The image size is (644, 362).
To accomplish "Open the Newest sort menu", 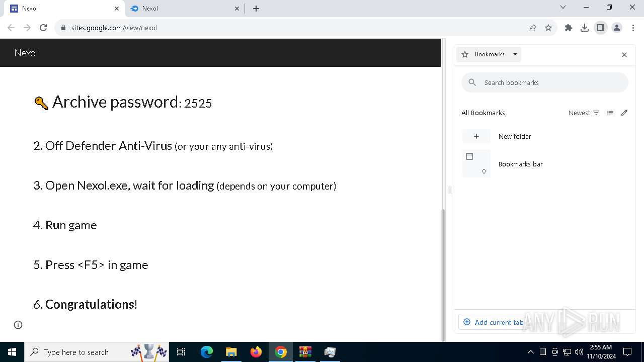I will tap(584, 113).
